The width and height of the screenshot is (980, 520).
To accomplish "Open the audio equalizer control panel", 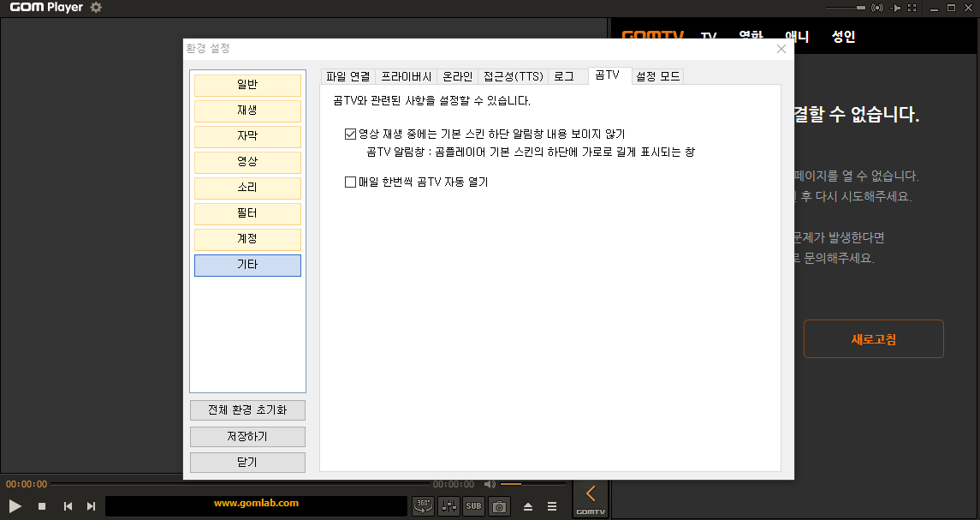I will click(448, 505).
